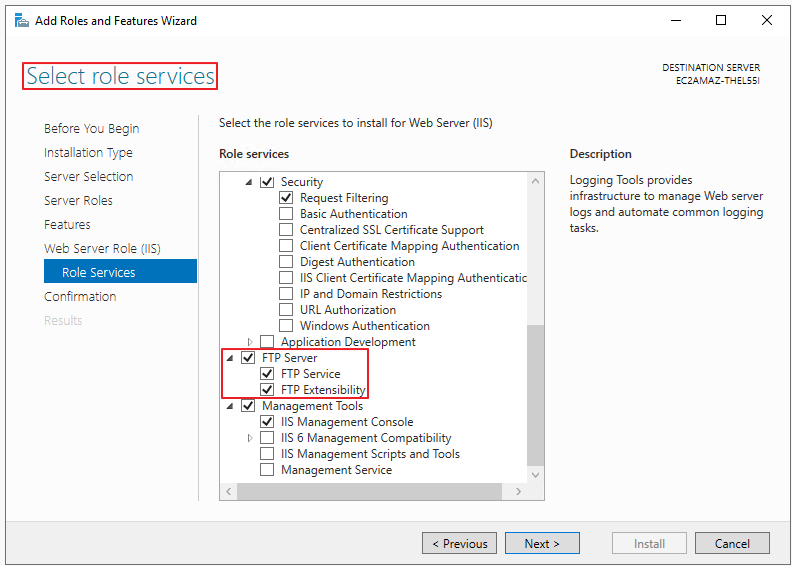792x566 pixels.
Task: Click the vertical scrollbar thumb in role services
Action: [535, 395]
